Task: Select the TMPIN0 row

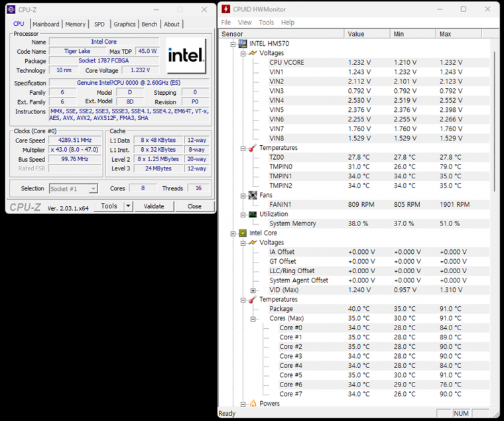Action: point(379,167)
